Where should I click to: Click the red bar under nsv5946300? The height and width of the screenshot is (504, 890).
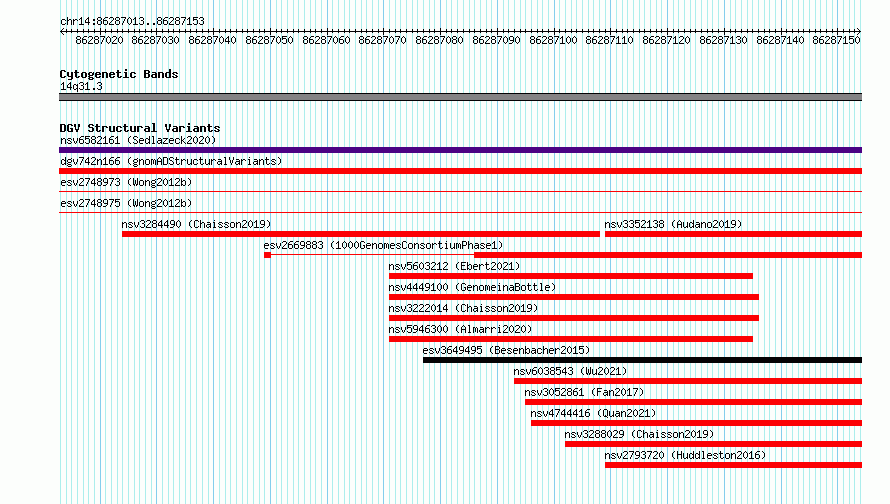click(571, 339)
